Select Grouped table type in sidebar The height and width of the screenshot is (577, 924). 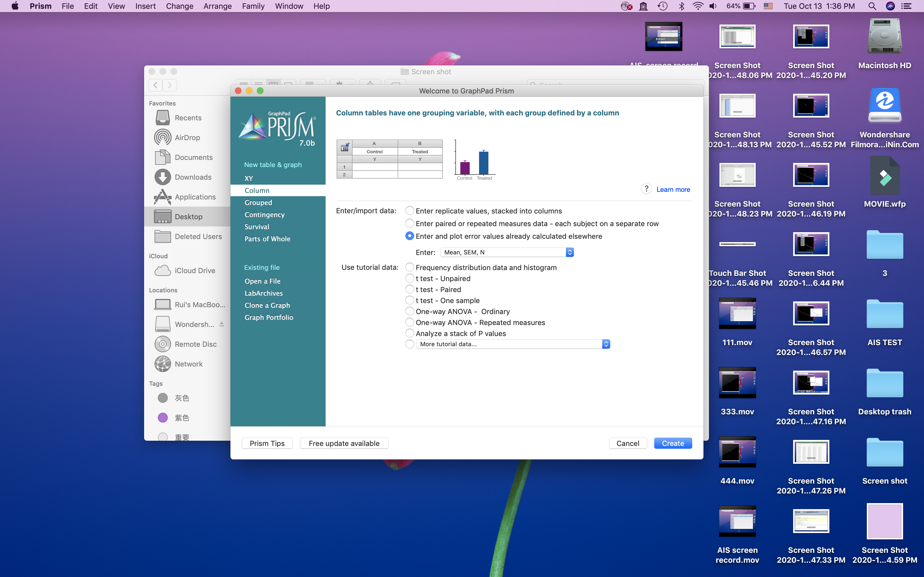click(258, 203)
